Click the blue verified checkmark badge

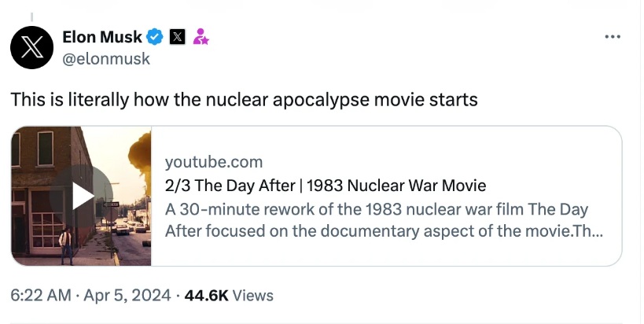tap(156, 36)
